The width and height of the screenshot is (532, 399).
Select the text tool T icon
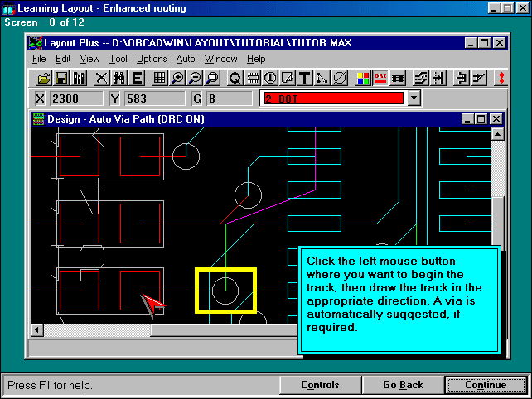pyautogui.click(x=304, y=78)
